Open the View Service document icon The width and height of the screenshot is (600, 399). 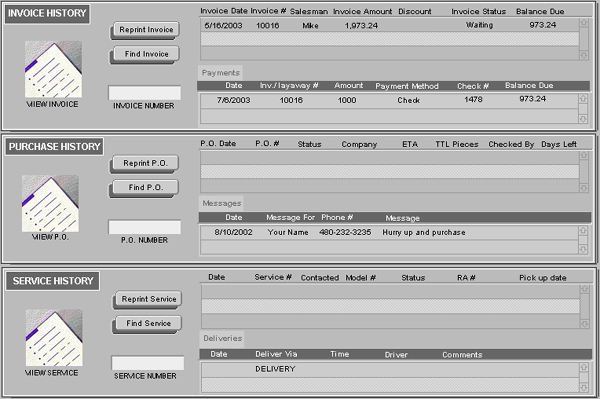coord(54,338)
